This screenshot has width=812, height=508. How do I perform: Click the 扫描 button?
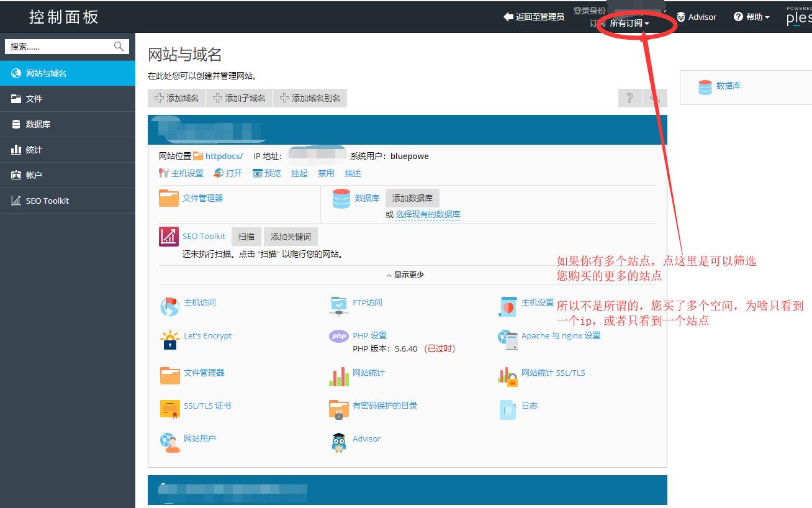pos(246,237)
